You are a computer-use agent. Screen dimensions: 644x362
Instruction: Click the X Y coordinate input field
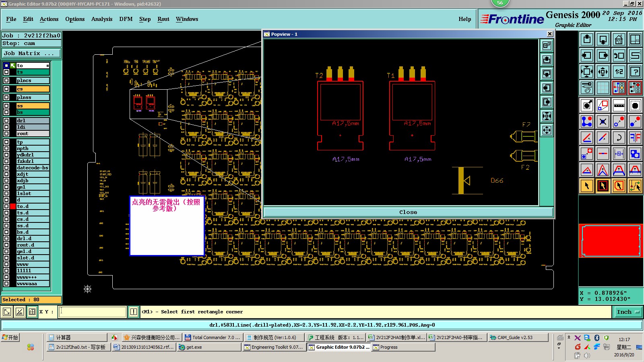(92, 312)
